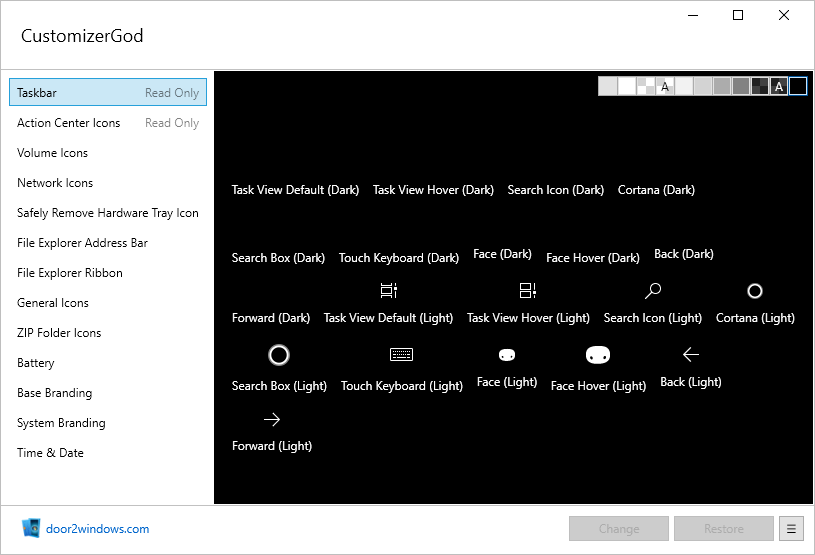Select the Task View Default (Light) icon
Image resolution: width=815 pixels, height=555 pixels.
pyautogui.click(x=388, y=290)
